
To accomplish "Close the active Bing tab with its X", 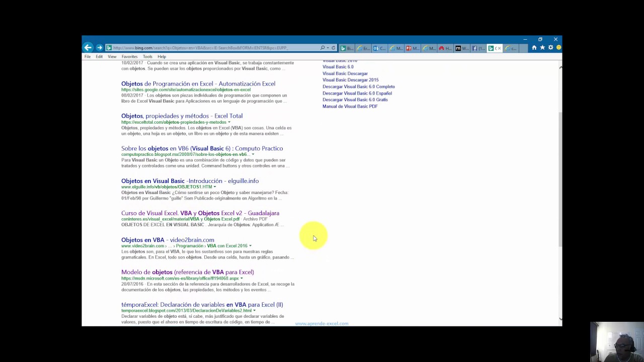I will coord(499,48).
